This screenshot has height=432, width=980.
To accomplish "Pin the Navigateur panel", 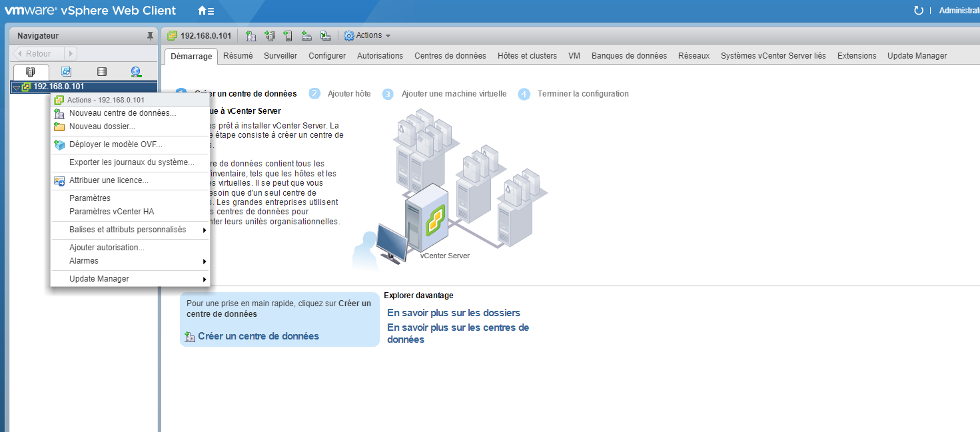I will click(x=150, y=35).
